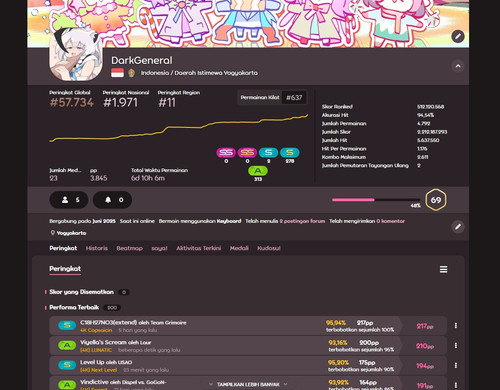
Task: Select the Jumlah Med.. value 23
Action: pos(53,178)
